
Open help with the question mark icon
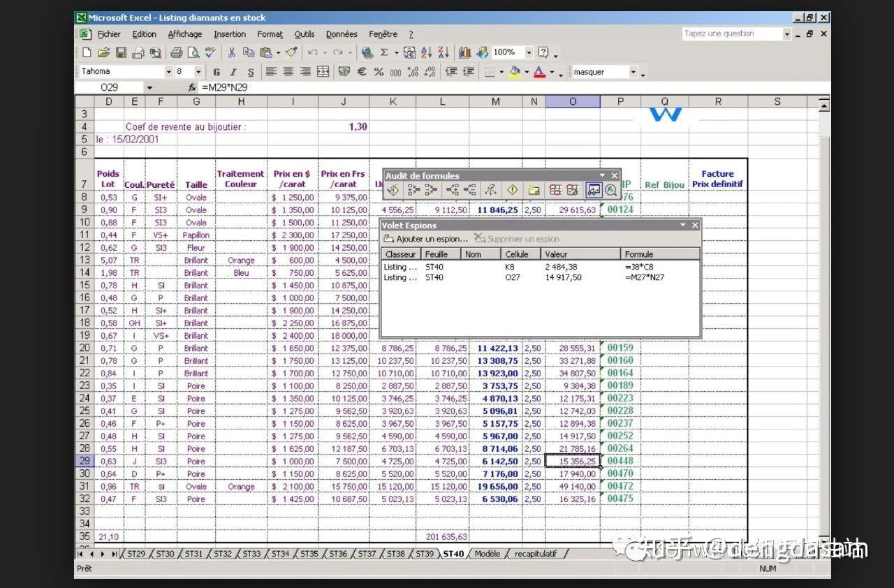(x=543, y=53)
